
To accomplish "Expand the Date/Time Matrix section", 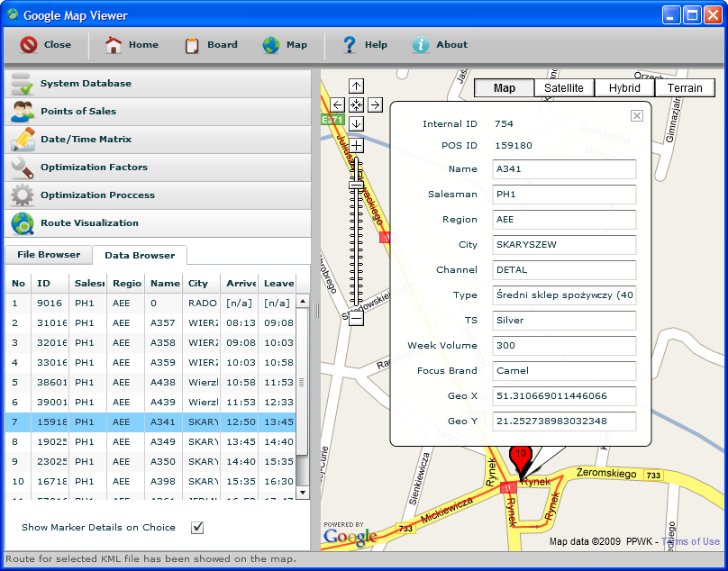I will (158, 140).
